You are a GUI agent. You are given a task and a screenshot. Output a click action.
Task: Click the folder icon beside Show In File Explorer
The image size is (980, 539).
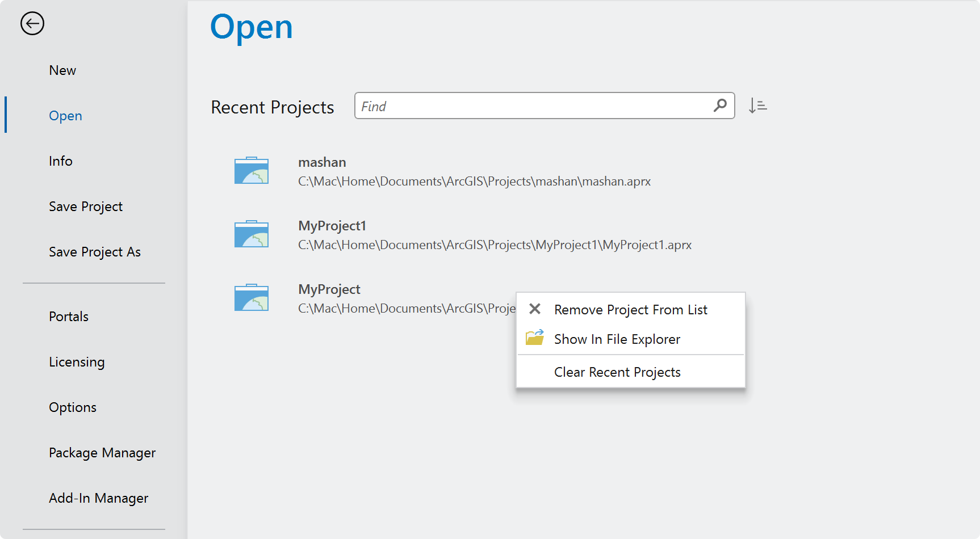coord(535,338)
